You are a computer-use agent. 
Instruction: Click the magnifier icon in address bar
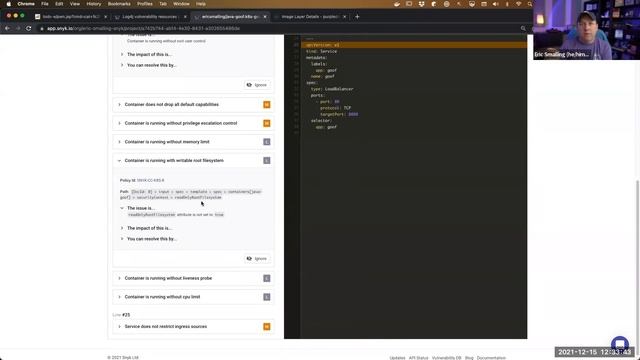[523, 29]
